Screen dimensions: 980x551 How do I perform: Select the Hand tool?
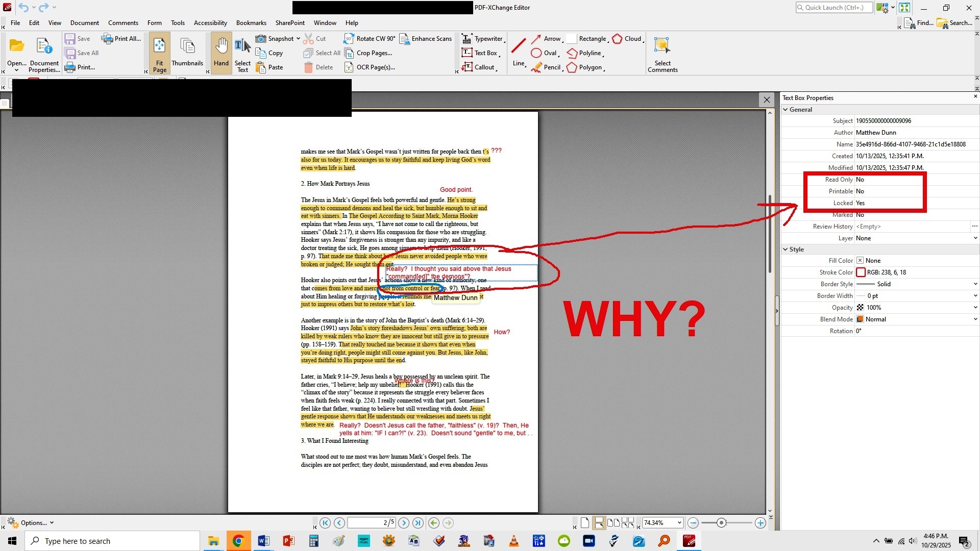tap(221, 53)
